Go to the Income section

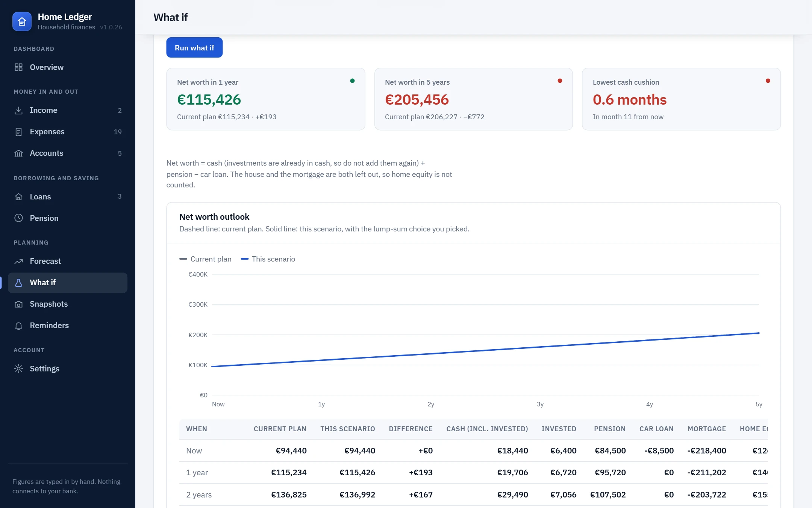(x=68, y=110)
